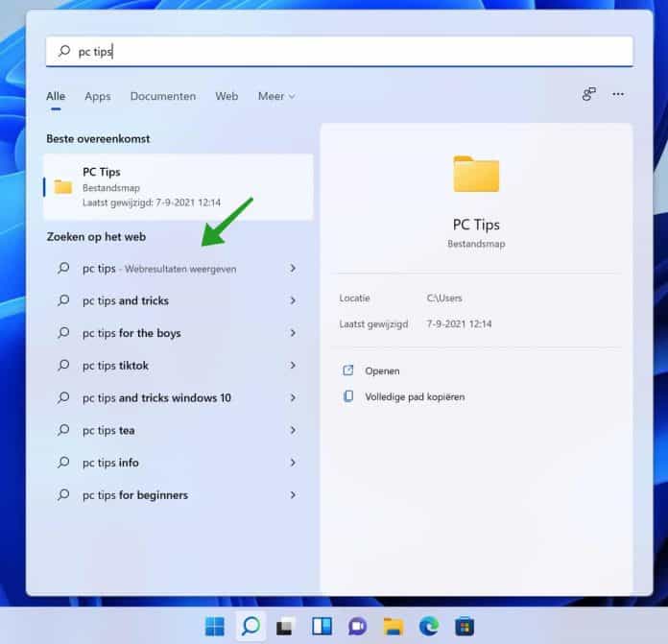This screenshot has width=668, height=644.
Task: Expand arrow for 'pc tips and tricks windows 10'
Action: (293, 397)
